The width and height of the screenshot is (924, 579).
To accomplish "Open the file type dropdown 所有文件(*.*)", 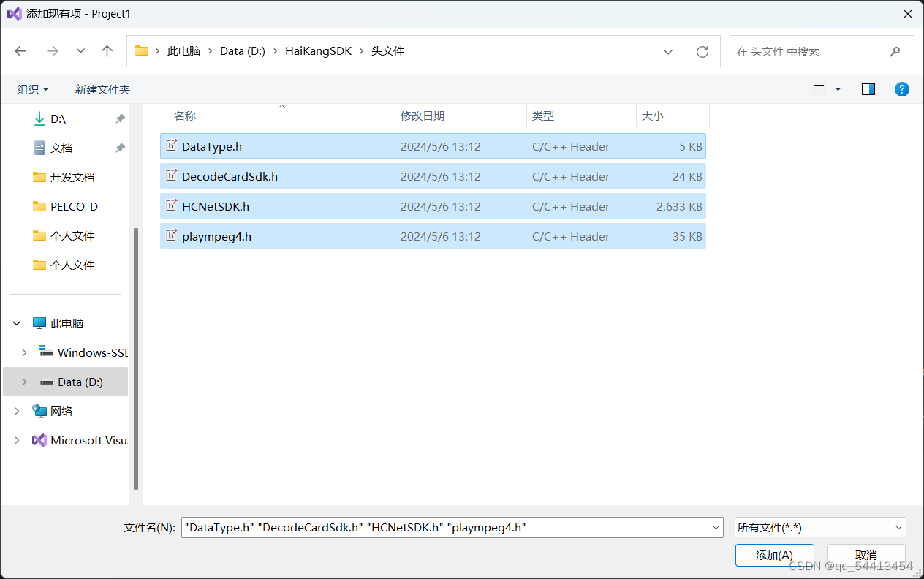I will (x=819, y=527).
